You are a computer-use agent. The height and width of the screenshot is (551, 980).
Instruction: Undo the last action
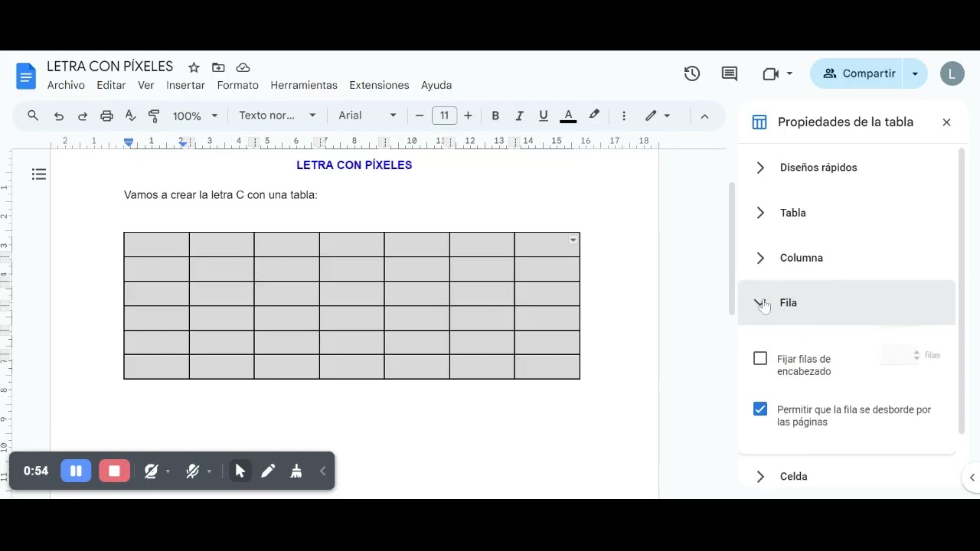point(58,116)
